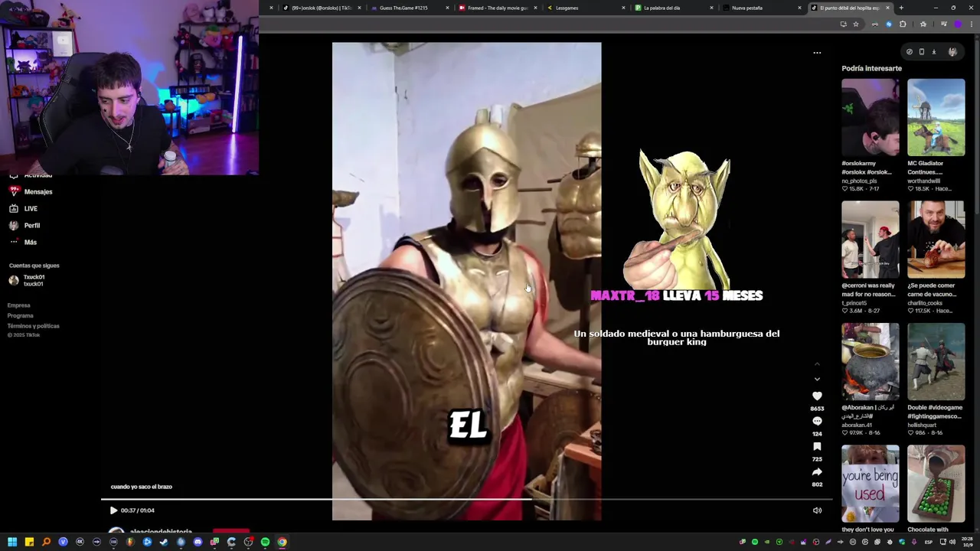Open Double #videogame suggested video

tap(936, 361)
